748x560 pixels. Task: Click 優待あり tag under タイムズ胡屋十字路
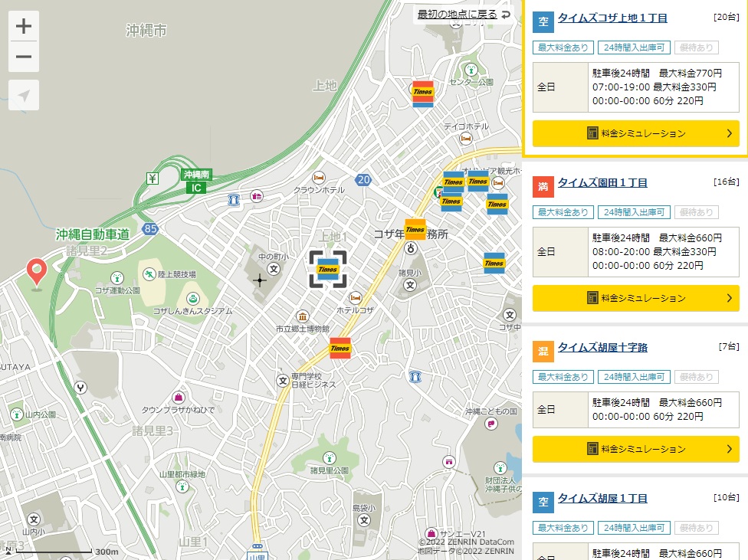697,377
